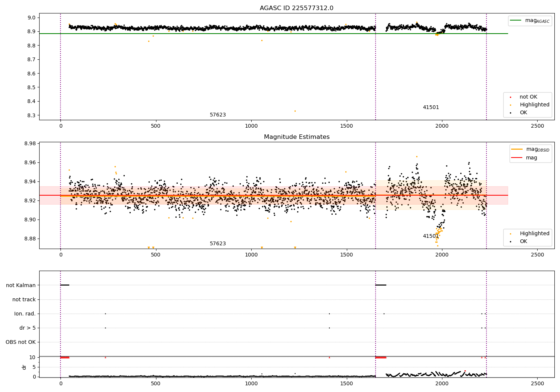Click the "not Kalman" row label
This screenshot has height=392, width=560.
coord(21,285)
